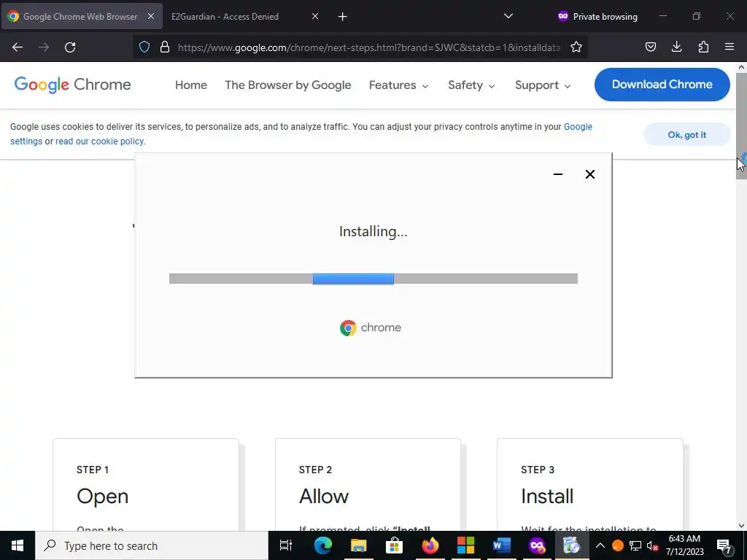Open Microsoft Store from taskbar
Screen dimensions: 747x560
[394, 545]
